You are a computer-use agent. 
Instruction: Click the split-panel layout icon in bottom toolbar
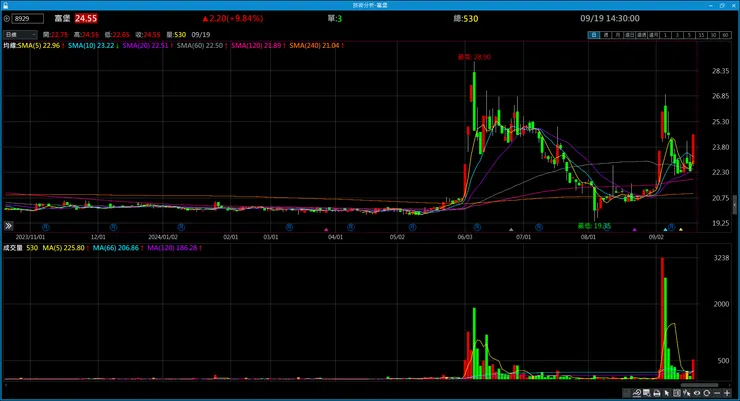tap(677, 393)
